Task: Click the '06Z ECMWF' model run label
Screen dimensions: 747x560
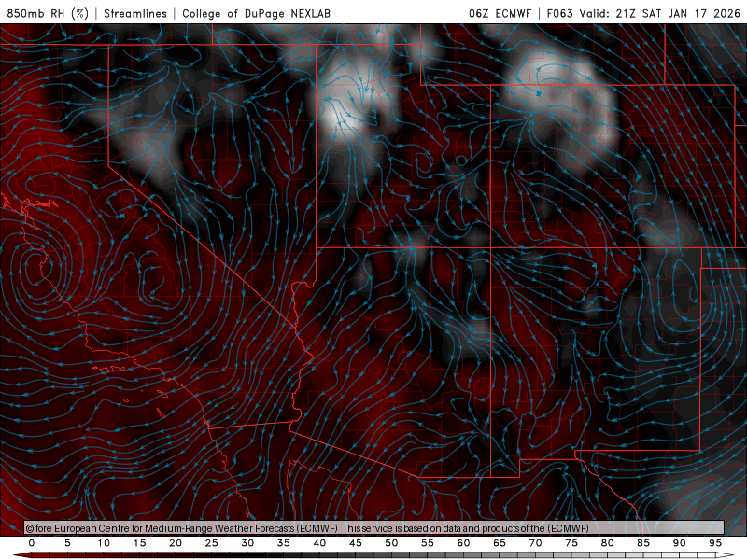Action: tap(500, 13)
